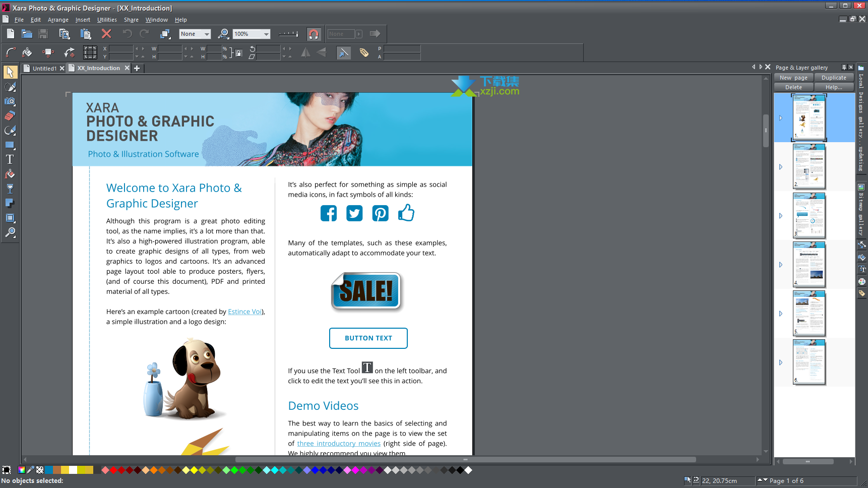The image size is (868, 488).
Task: Toggle the curved line corner button
Action: (11, 52)
